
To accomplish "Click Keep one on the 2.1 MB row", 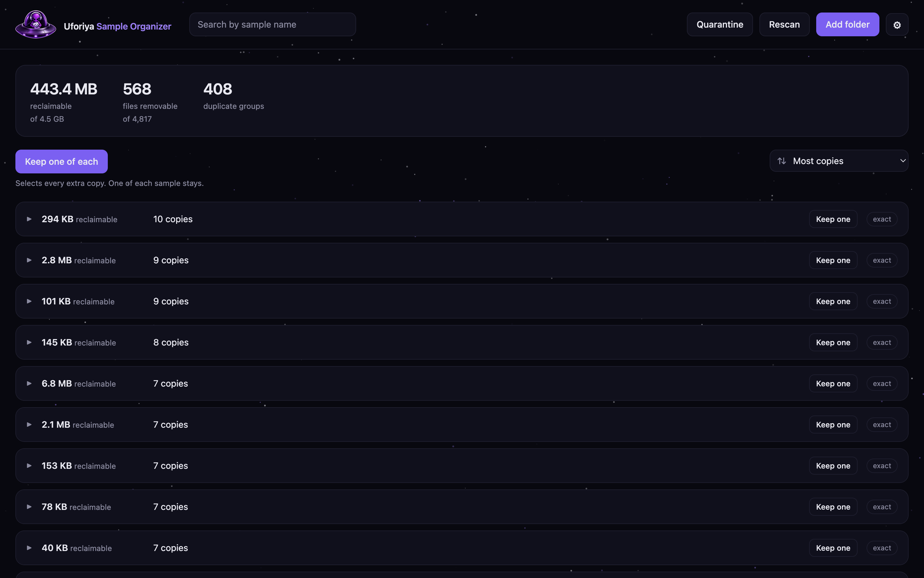I will (x=833, y=425).
